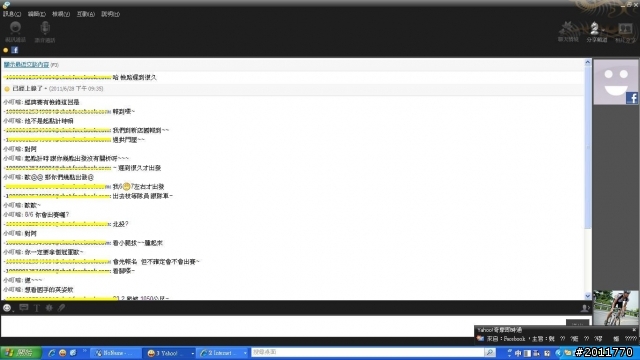Close the Yahoo Messenger notification popup
The width and height of the screenshot is (640, 360).
(x=634, y=330)
